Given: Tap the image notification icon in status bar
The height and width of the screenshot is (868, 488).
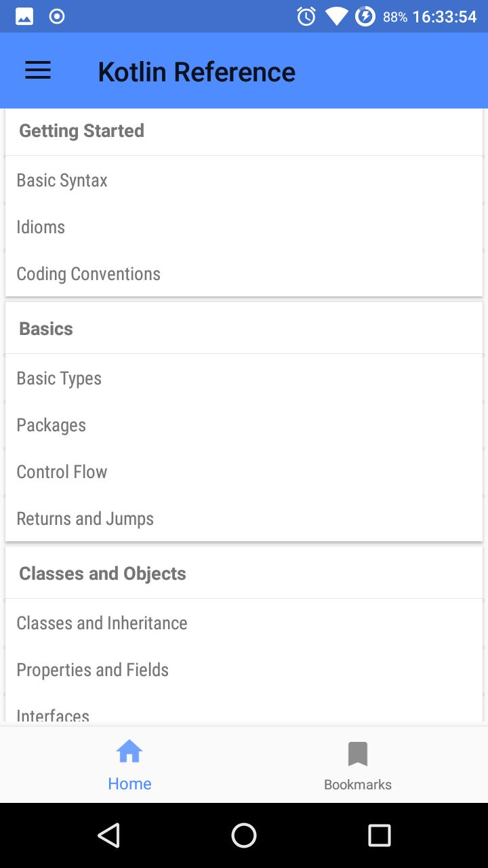Looking at the screenshot, I should (24, 16).
